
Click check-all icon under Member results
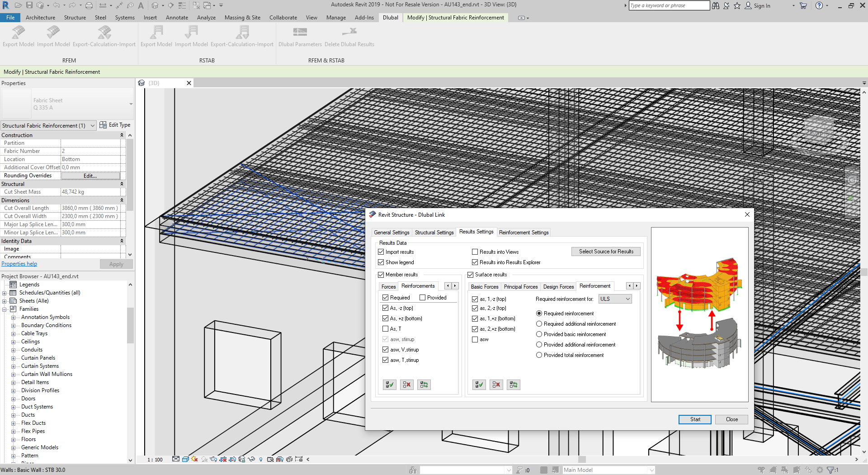click(x=389, y=385)
